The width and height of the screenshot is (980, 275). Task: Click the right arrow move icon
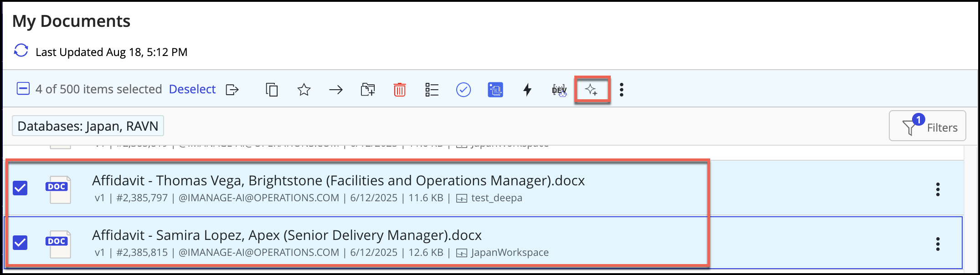(336, 90)
